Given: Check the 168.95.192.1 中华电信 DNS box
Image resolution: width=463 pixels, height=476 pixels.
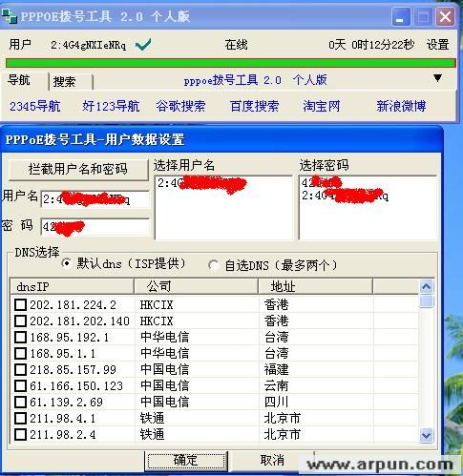Looking at the screenshot, I should pyautogui.click(x=20, y=337).
